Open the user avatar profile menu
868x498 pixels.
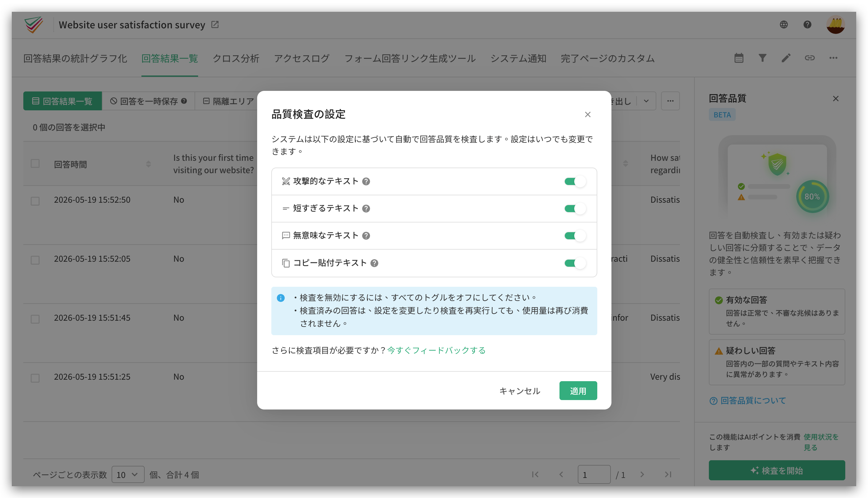[x=836, y=24]
